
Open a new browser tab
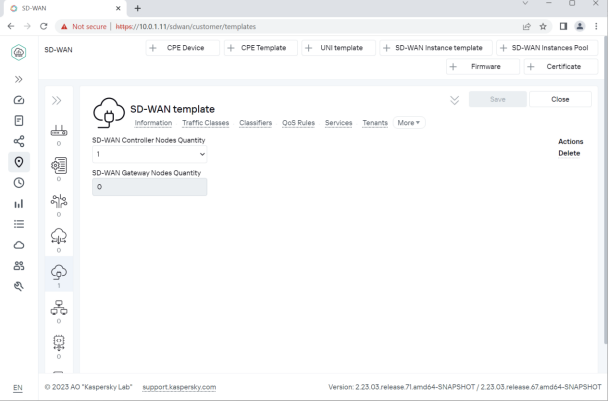tap(137, 8)
